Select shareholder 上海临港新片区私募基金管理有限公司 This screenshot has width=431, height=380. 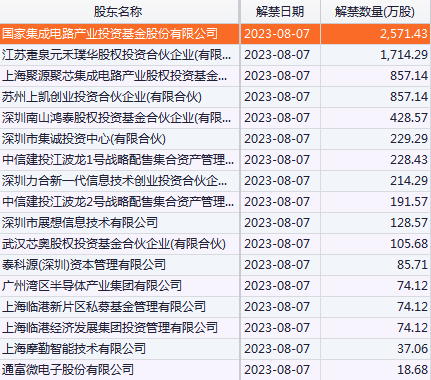pos(104,307)
